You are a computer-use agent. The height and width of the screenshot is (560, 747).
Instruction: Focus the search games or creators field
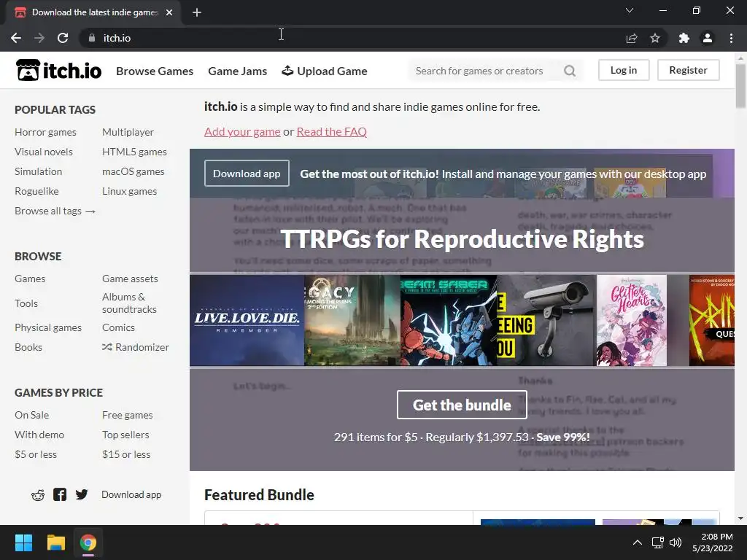click(x=484, y=71)
